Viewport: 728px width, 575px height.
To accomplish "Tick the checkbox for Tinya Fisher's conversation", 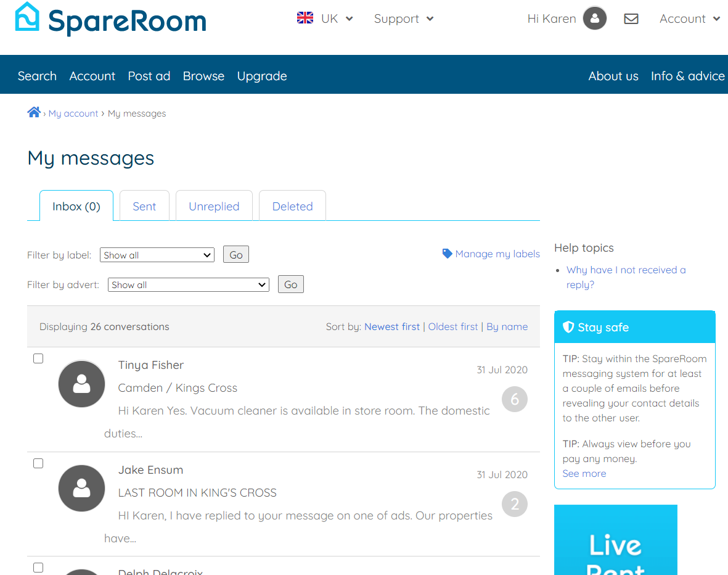I will [39, 358].
